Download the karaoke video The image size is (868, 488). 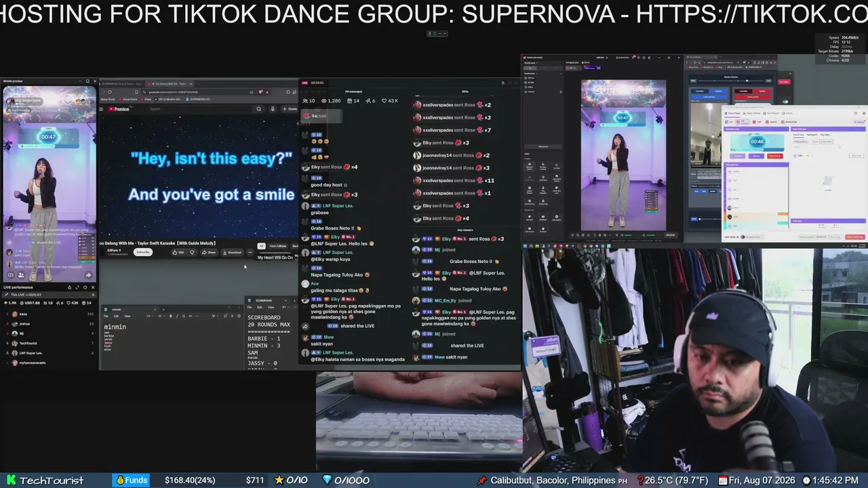(x=232, y=252)
